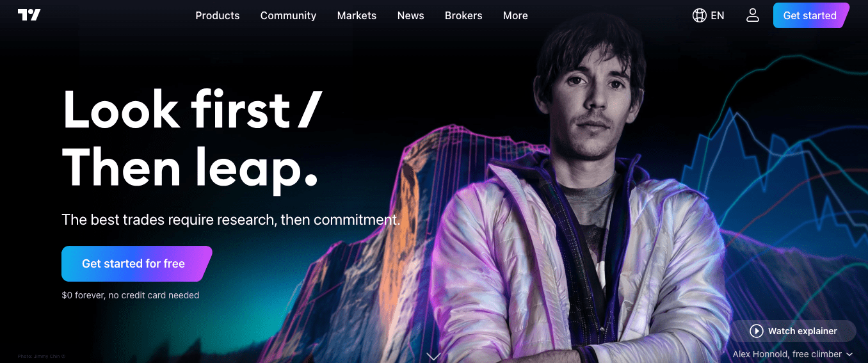Open the user profile icon menu
This screenshot has width=868, height=363.
753,15
